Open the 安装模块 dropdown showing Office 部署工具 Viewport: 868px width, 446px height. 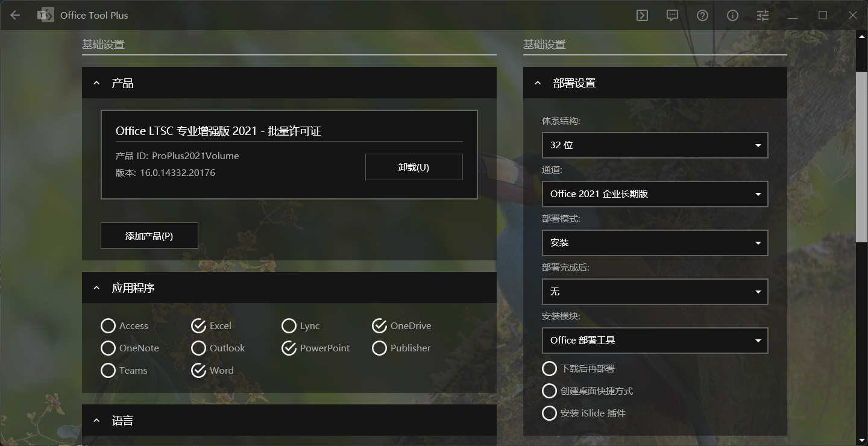[655, 341]
